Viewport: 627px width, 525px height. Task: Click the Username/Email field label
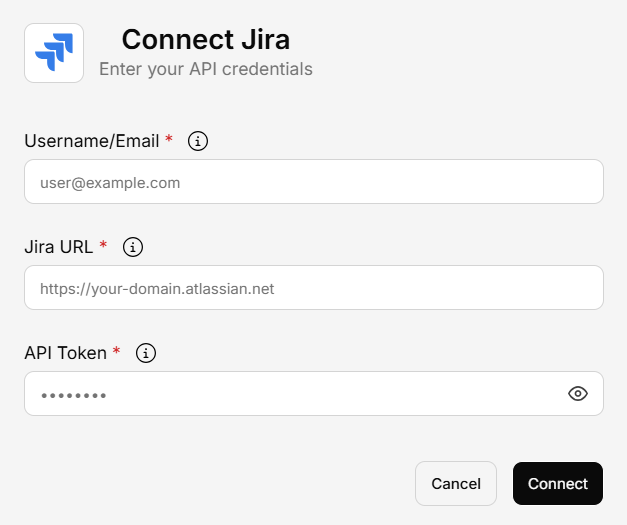[x=91, y=141]
